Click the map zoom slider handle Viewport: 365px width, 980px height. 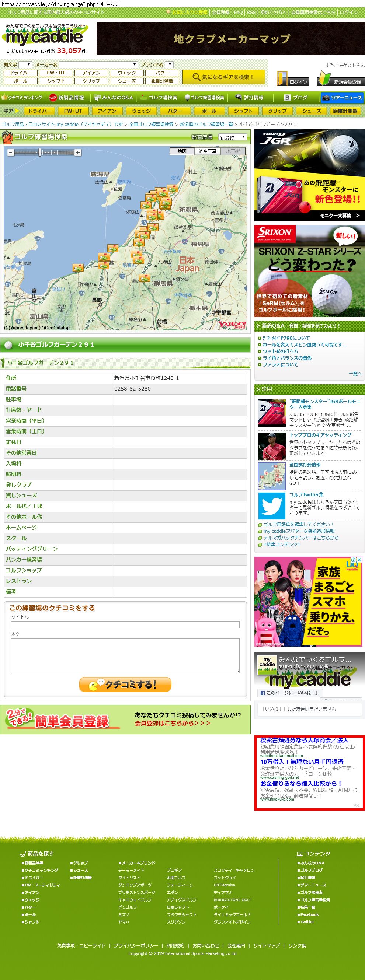tap(39, 153)
